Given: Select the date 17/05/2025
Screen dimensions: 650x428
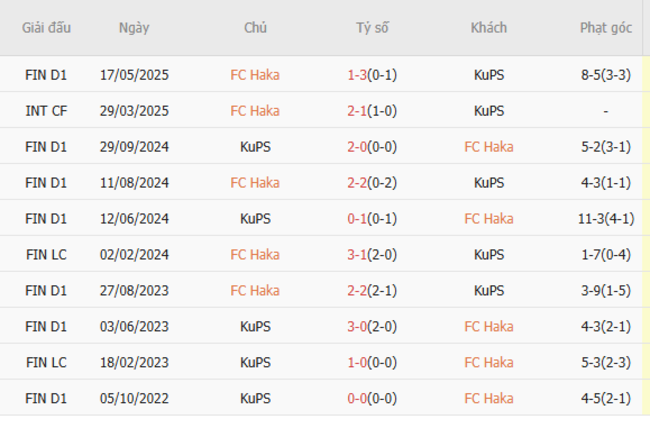Looking at the screenshot, I should point(134,75).
